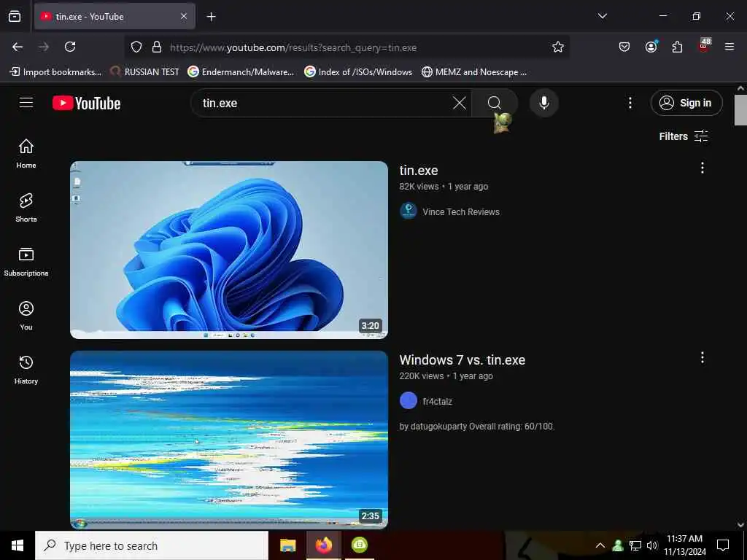Image resolution: width=747 pixels, height=560 pixels.
Task: Open Import bookmarks bookmark
Action: (x=55, y=72)
